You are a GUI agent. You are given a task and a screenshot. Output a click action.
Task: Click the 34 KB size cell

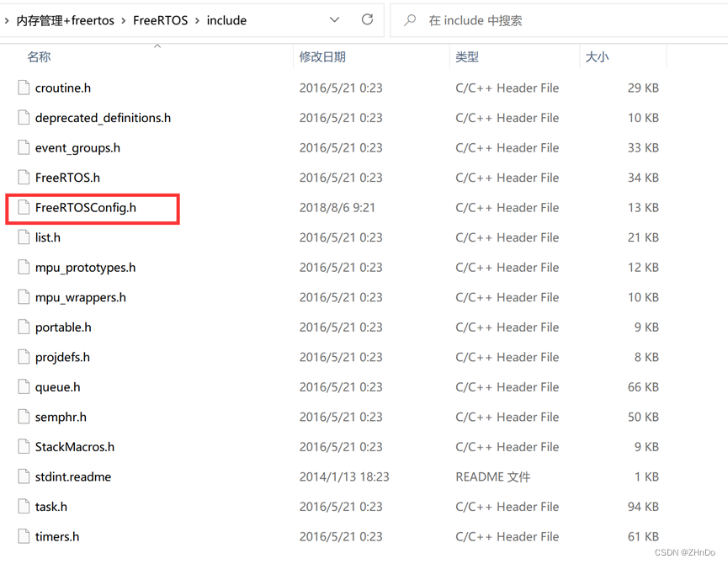click(643, 178)
